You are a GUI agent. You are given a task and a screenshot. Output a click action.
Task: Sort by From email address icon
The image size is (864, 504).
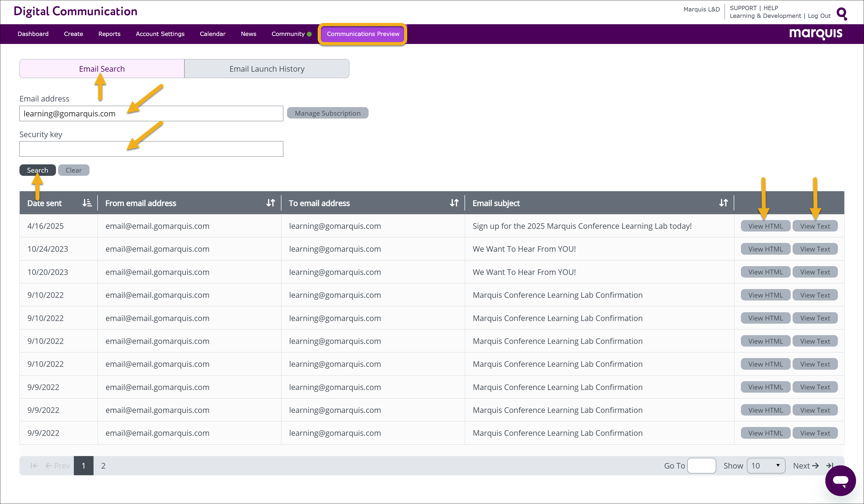click(271, 203)
